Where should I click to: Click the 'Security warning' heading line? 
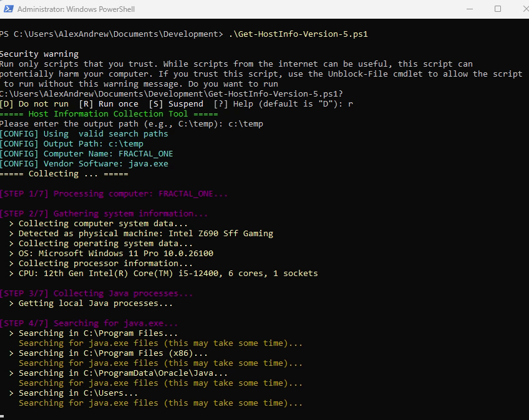click(x=39, y=54)
